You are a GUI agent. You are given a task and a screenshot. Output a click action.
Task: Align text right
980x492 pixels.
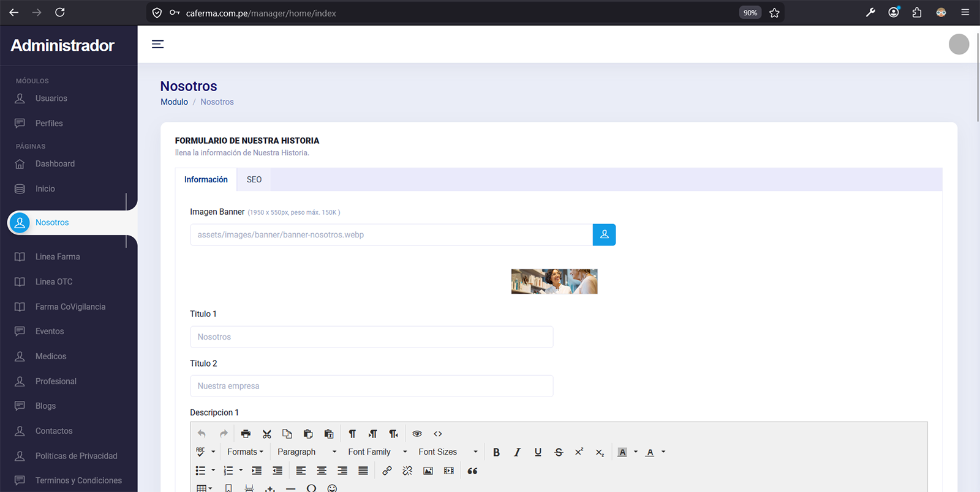(342, 471)
